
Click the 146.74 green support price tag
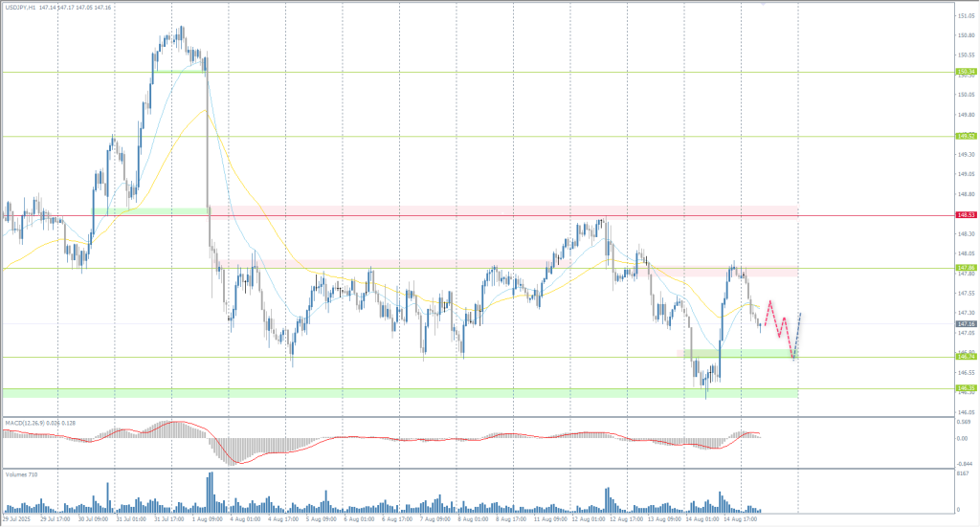click(965, 356)
